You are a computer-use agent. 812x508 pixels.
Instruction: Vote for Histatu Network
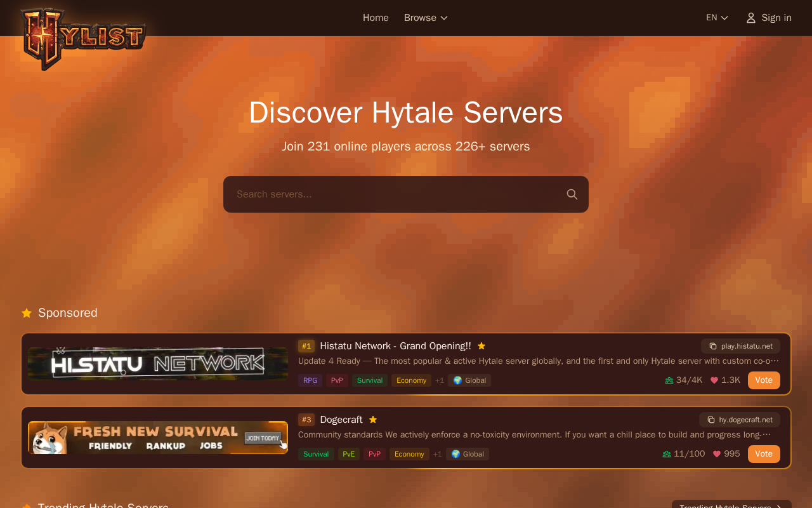point(764,380)
